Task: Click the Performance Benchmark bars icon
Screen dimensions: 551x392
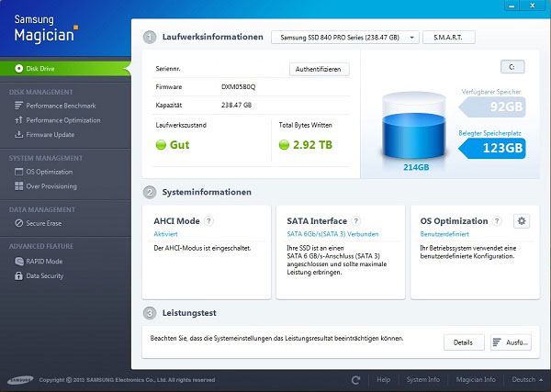Action: [x=18, y=106]
